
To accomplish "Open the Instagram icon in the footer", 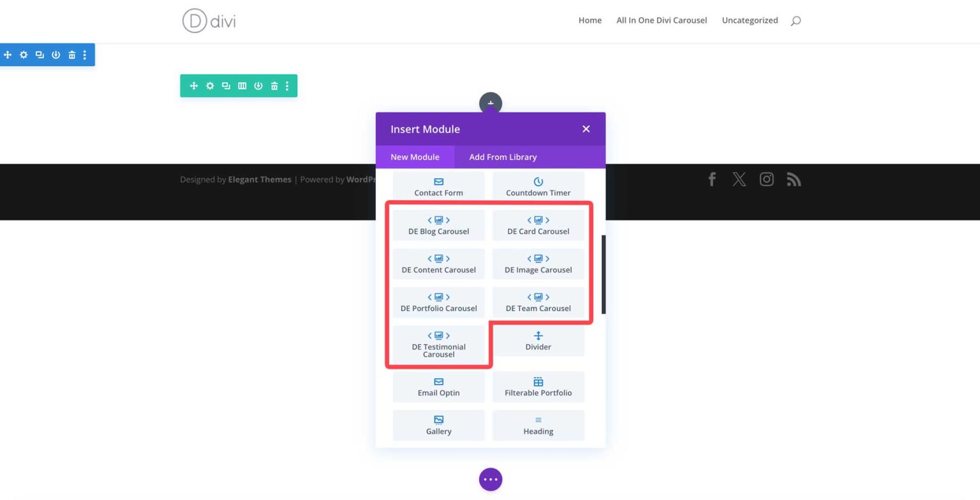I will point(766,179).
